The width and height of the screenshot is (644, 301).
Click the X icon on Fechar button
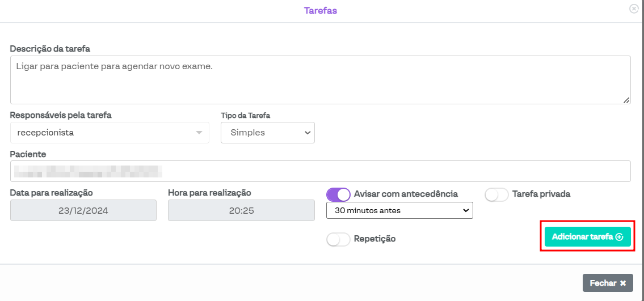pos(622,283)
